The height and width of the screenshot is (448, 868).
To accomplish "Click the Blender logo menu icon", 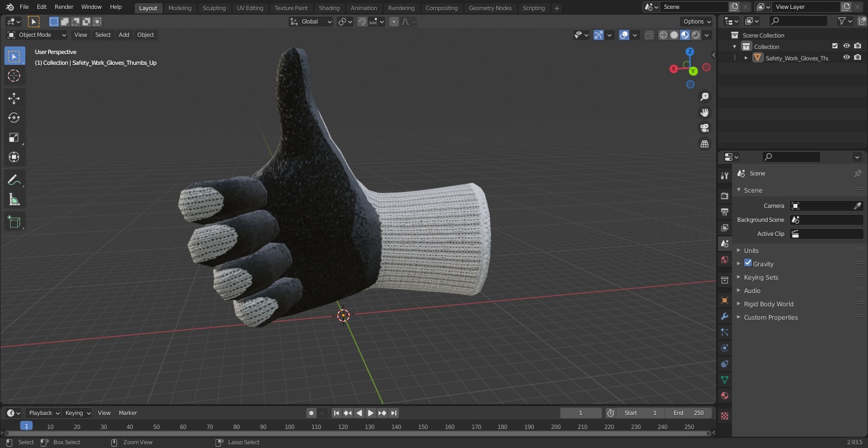I will (x=10, y=7).
